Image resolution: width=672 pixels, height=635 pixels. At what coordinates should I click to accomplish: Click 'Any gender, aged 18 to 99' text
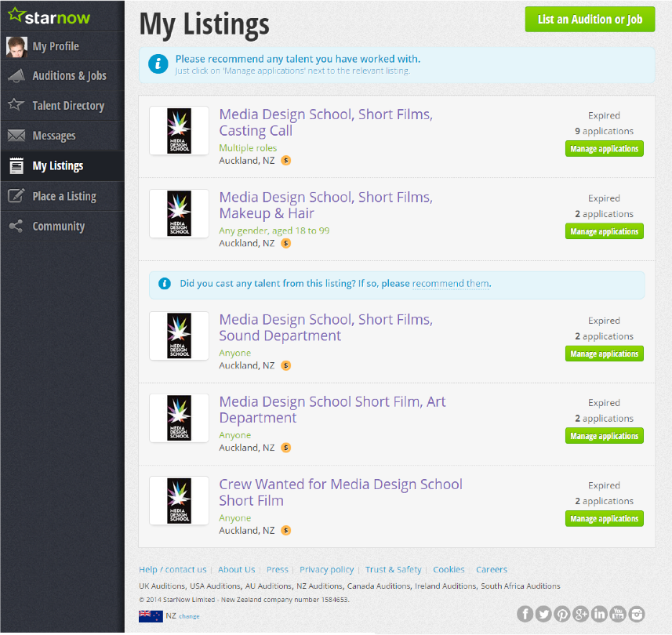274,230
